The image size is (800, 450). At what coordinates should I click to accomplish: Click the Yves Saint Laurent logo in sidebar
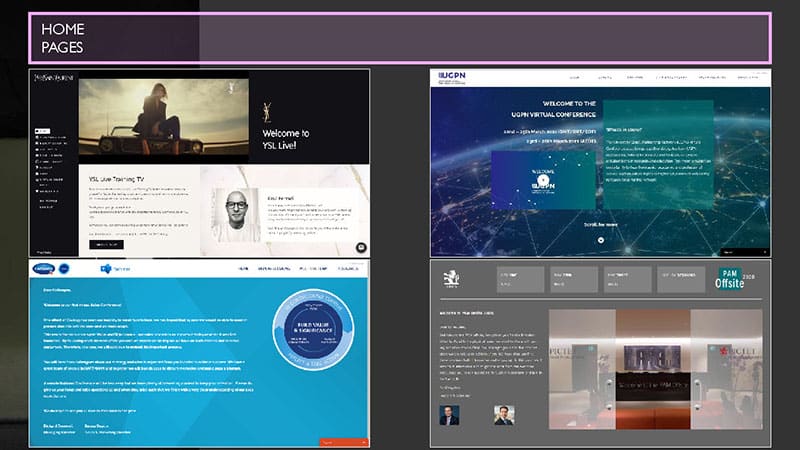click(53, 77)
